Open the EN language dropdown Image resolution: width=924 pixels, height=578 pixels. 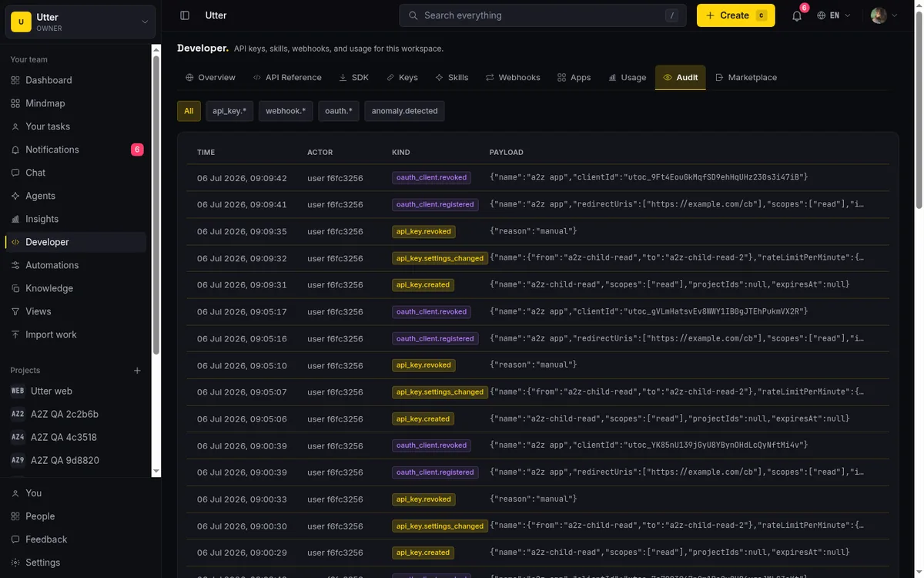[834, 15]
